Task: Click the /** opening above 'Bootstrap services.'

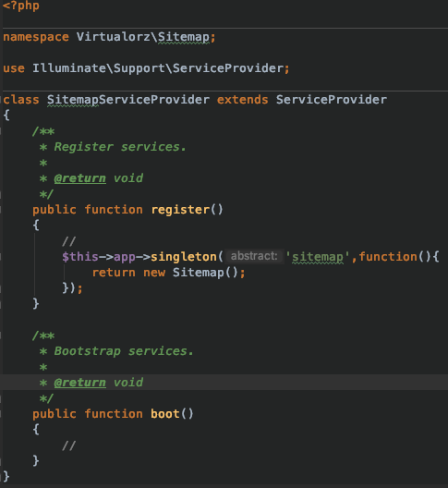Action: point(43,335)
